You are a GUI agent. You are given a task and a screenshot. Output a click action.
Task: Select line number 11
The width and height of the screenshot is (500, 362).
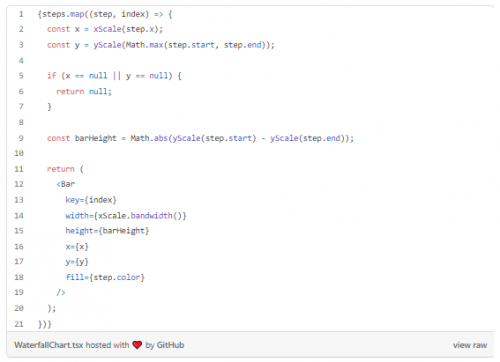(x=19, y=169)
